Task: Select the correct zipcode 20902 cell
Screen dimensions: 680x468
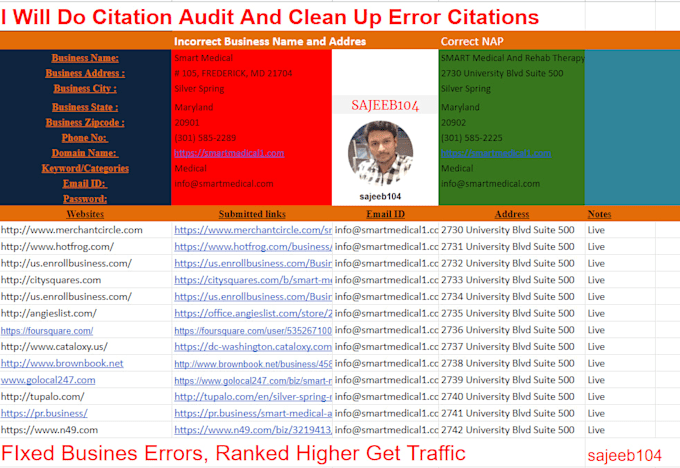Action: coord(512,122)
